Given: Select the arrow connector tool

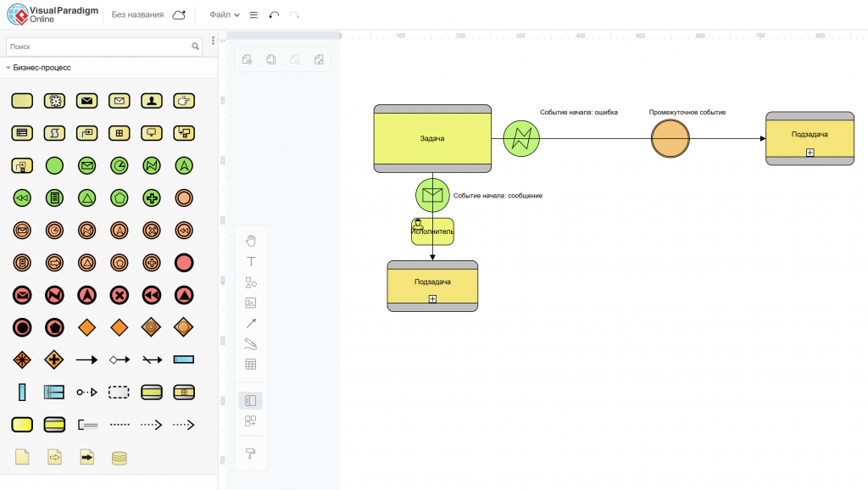Looking at the screenshot, I should coord(251,323).
